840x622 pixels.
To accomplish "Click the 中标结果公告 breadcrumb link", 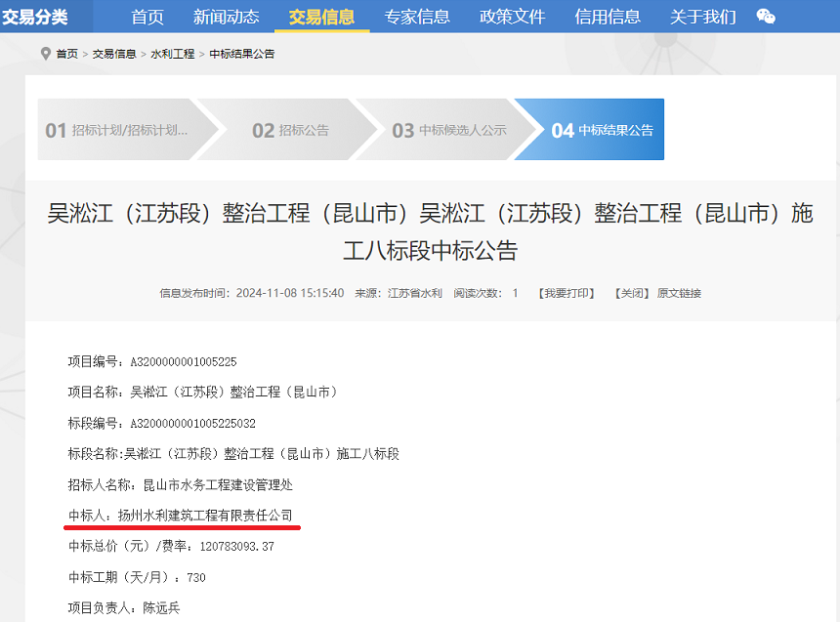I will pyautogui.click(x=242, y=54).
